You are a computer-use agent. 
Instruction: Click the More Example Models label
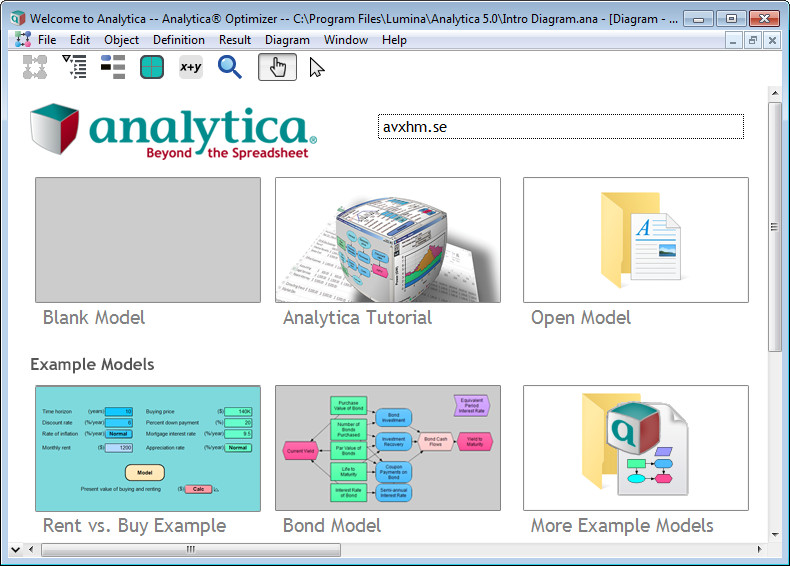click(x=622, y=526)
